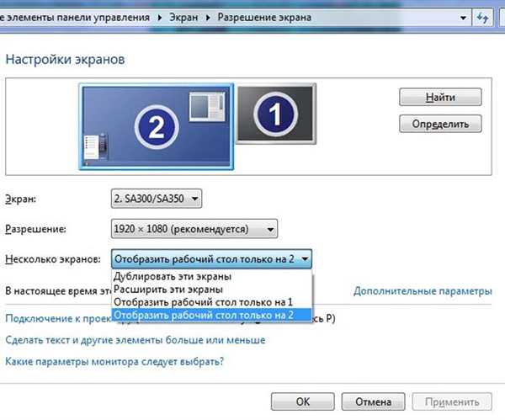Click breadcrumb arrow before Экран
This screenshot has height=420, width=505.
160,18
